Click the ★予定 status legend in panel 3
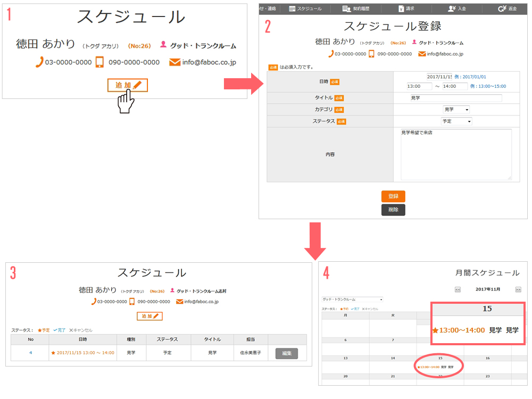The image size is (532, 399). 44,330
